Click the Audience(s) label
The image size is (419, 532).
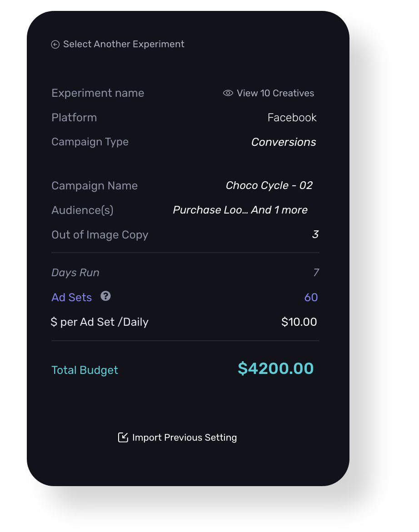[82, 210]
